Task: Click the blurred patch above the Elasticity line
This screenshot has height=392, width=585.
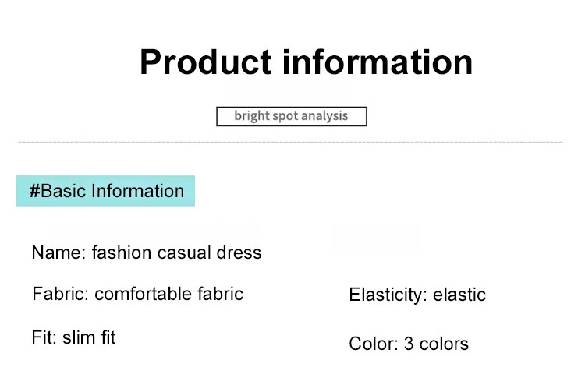Action: tap(374, 239)
